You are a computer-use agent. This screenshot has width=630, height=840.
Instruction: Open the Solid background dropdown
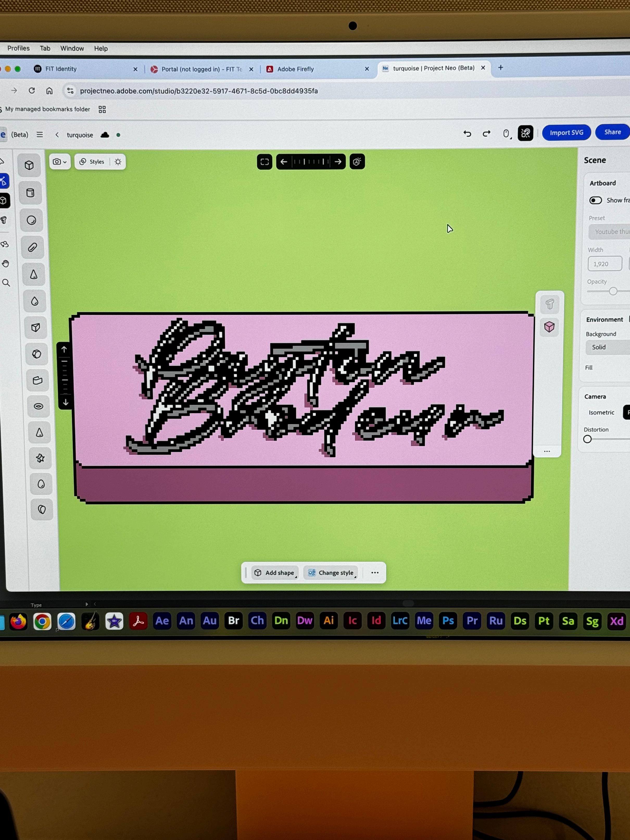click(x=608, y=347)
